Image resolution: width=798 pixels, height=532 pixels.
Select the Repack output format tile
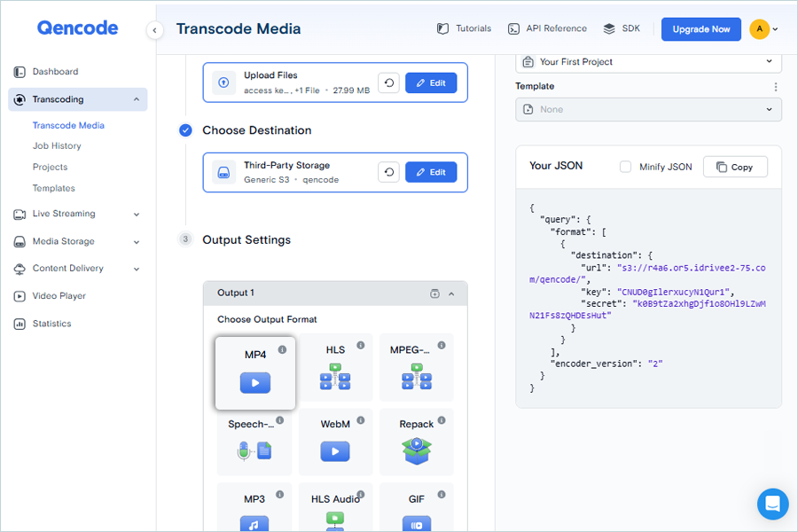(416, 442)
